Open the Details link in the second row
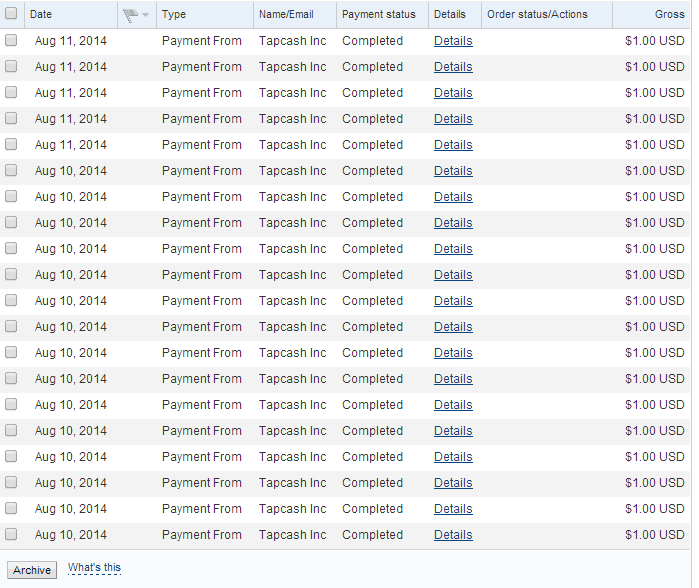 453,67
